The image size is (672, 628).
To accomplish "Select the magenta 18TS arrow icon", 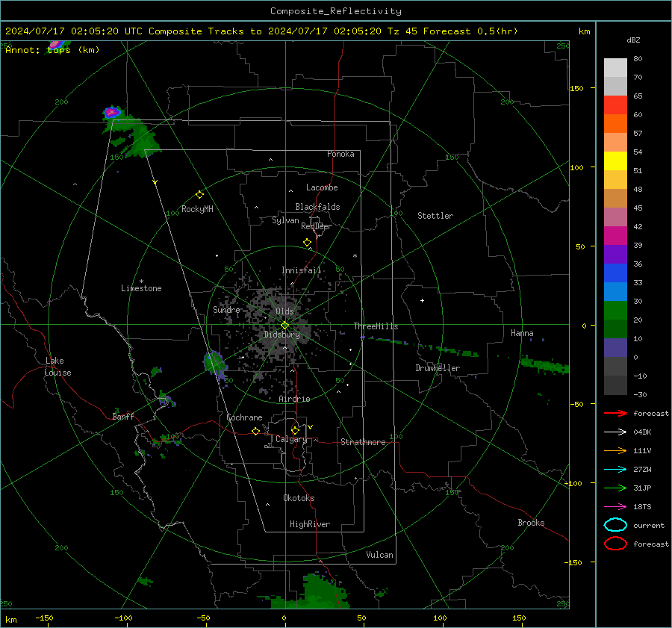I will [x=615, y=507].
